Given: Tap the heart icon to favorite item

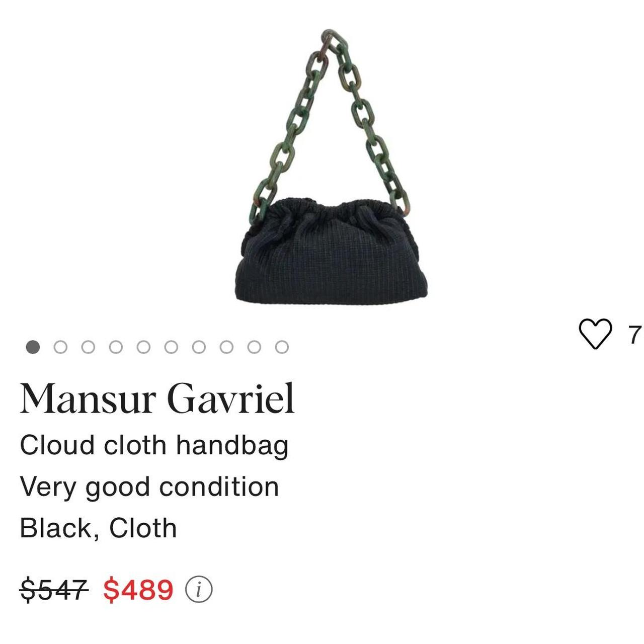Looking at the screenshot, I should [x=595, y=334].
